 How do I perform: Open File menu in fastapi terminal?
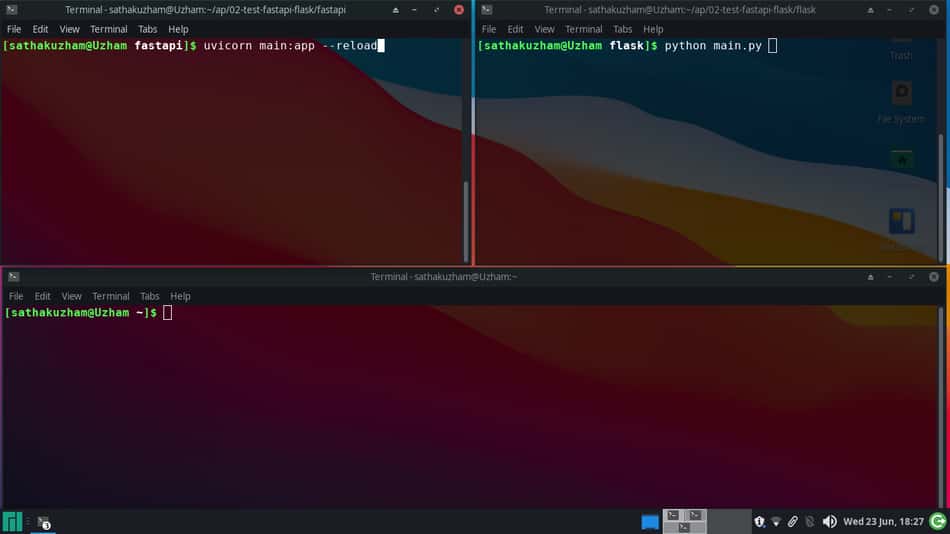click(x=14, y=29)
